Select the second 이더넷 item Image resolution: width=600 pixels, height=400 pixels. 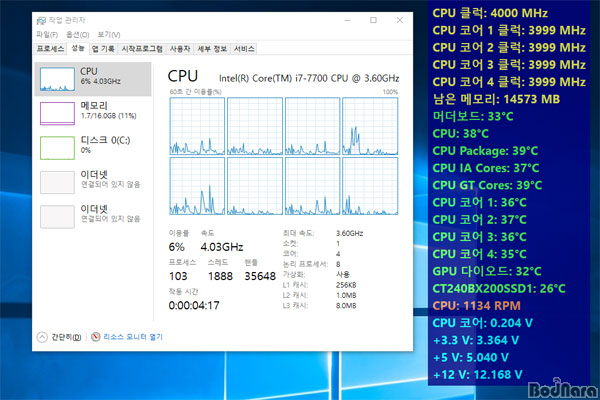[93, 216]
